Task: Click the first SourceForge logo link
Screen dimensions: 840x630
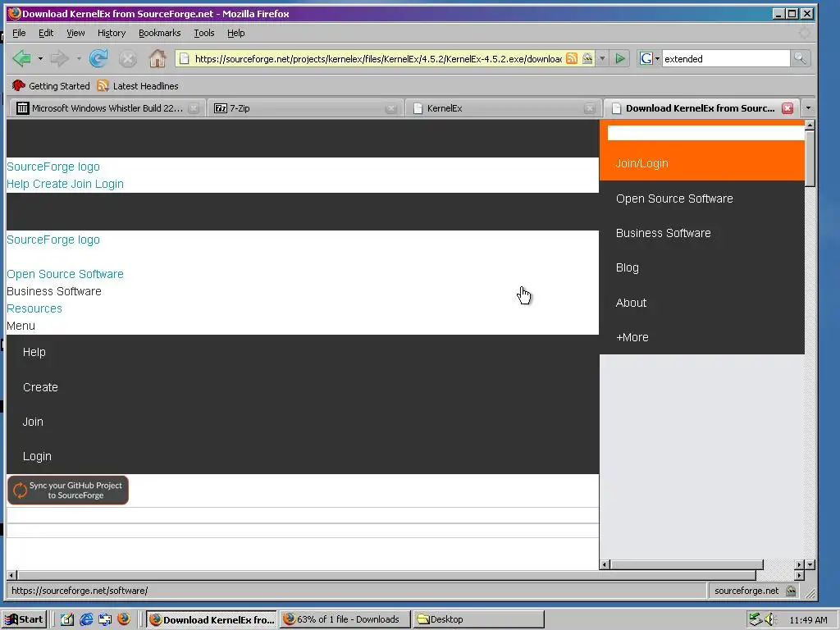Action: (x=53, y=167)
